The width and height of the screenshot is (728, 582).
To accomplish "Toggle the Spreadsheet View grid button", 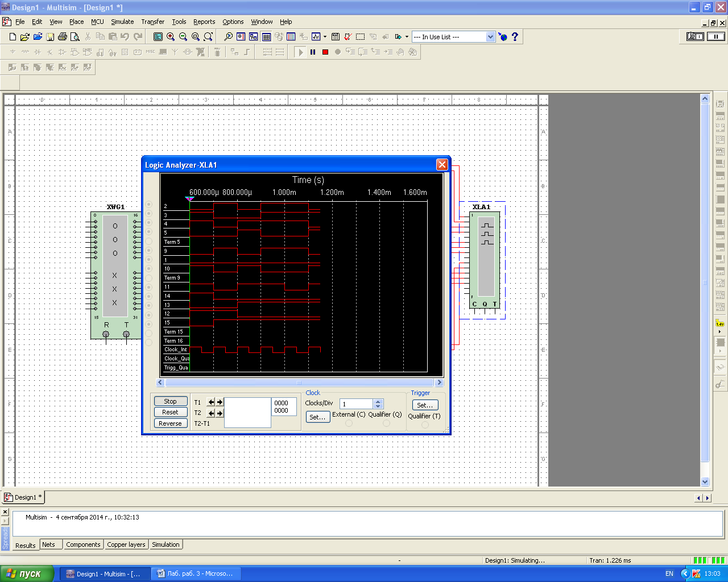I will [266, 36].
